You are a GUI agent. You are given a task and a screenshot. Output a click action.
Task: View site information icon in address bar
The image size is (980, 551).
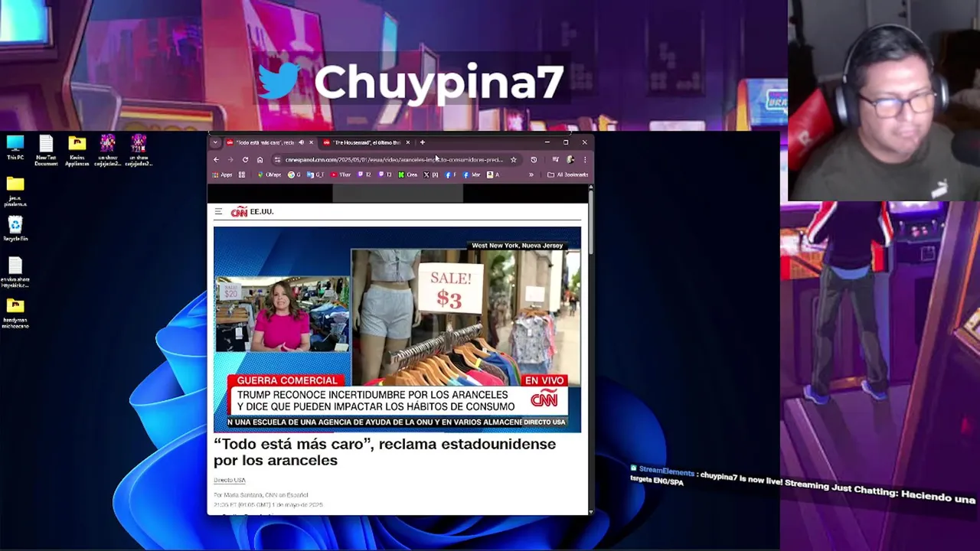(x=277, y=160)
